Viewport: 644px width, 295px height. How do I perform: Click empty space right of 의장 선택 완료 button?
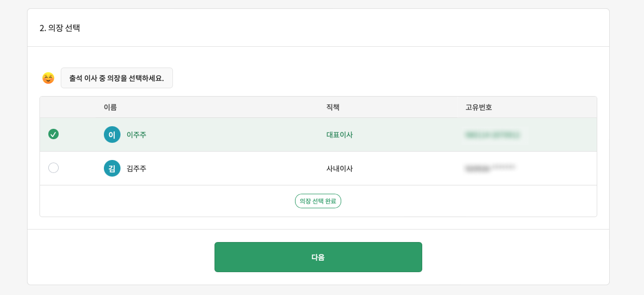pyautogui.click(x=467, y=201)
